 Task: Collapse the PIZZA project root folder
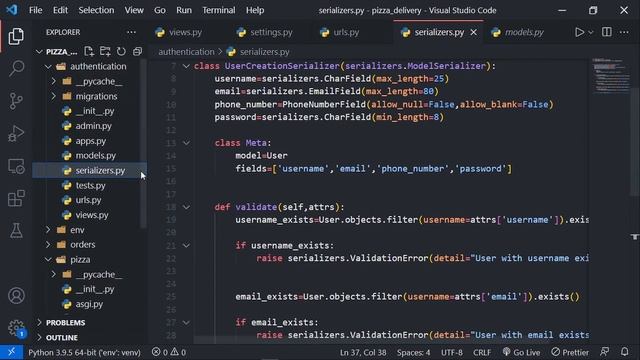click(39, 51)
